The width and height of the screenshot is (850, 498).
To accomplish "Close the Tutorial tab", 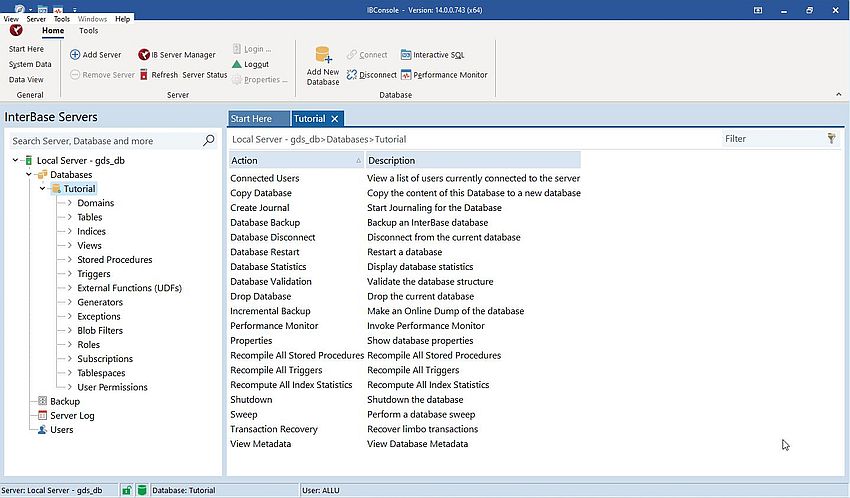I will (334, 119).
